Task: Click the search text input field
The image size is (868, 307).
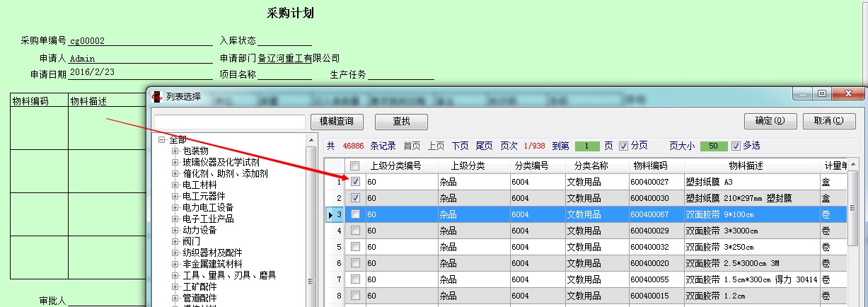Action: point(230,122)
